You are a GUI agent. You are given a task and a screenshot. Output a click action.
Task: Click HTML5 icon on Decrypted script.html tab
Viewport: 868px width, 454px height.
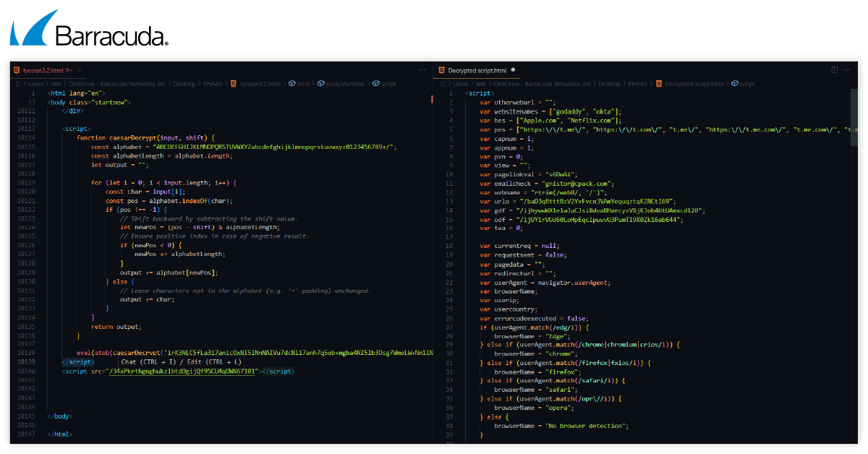441,70
